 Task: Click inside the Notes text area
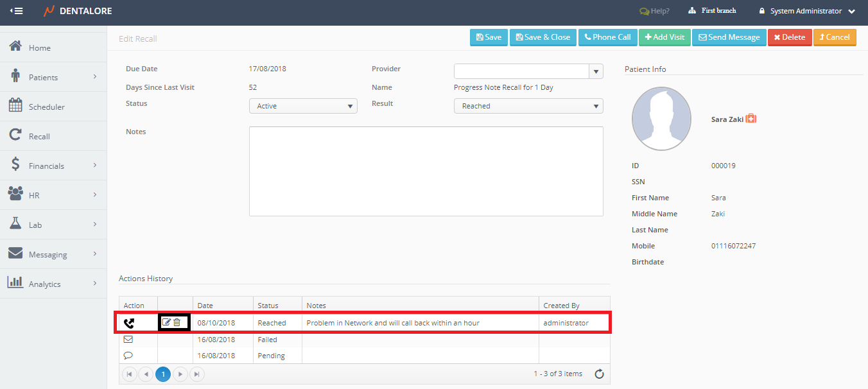pos(426,171)
